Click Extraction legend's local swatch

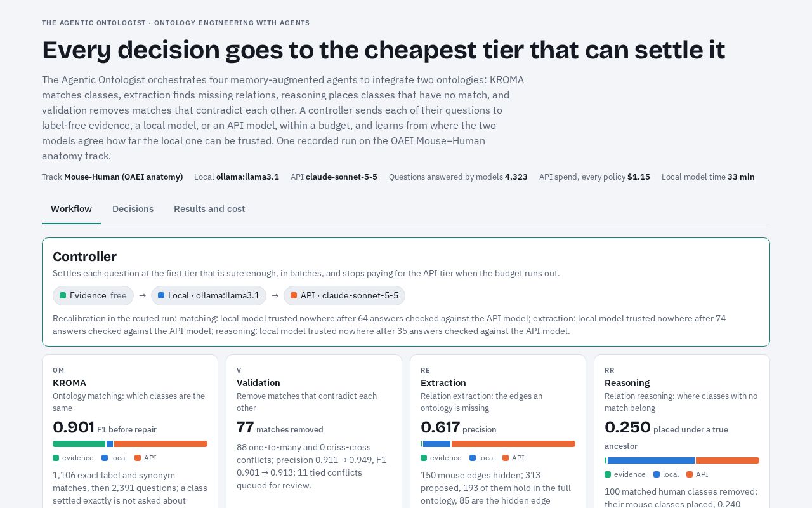pos(473,458)
